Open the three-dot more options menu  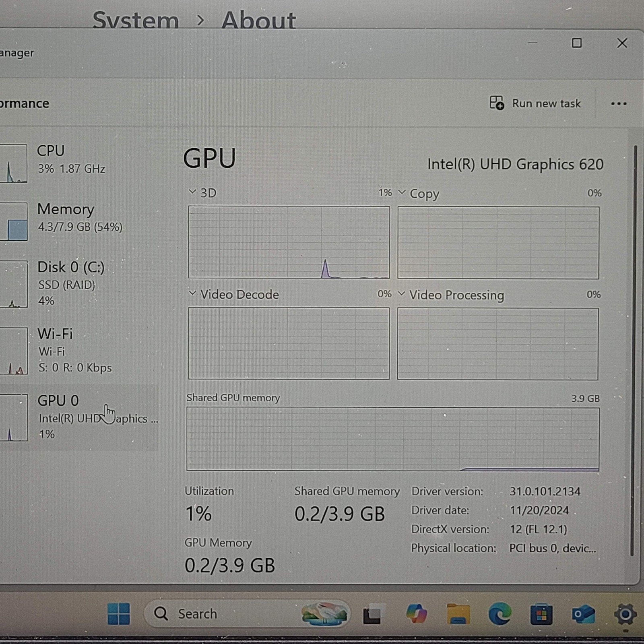[618, 104]
